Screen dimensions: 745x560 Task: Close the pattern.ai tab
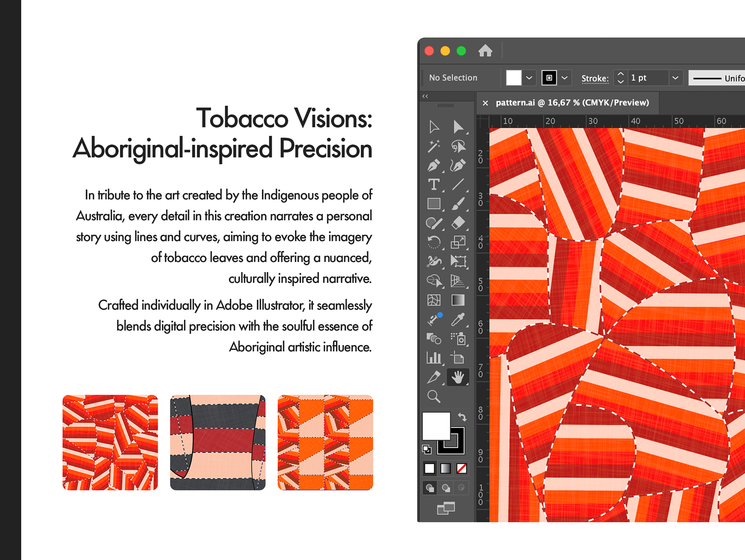(485, 103)
